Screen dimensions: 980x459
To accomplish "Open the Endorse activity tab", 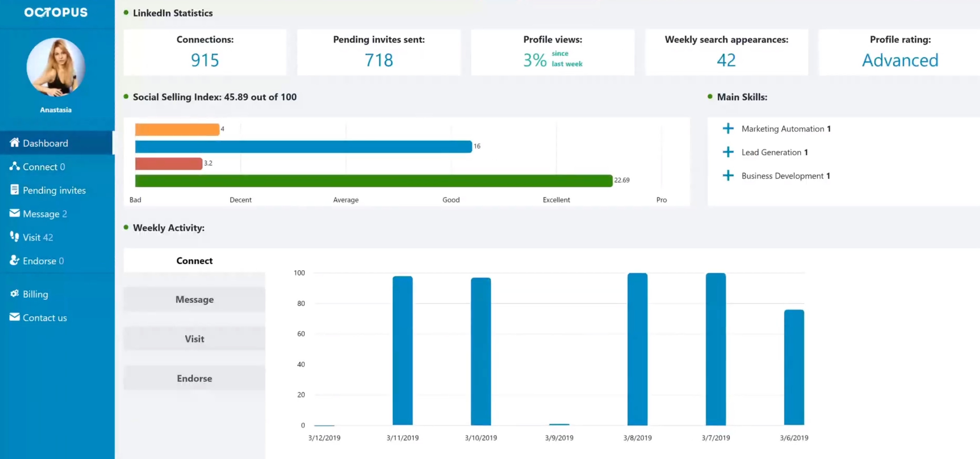I will [x=194, y=378].
